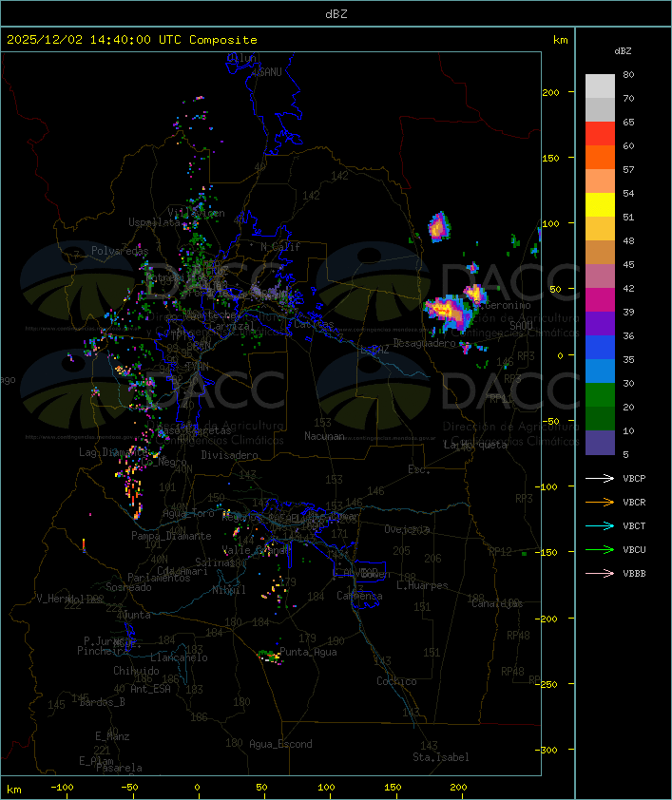Screen dimensions: 672x800
Task: Click the -300 tick on vertical axis
Action: [548, 750]
